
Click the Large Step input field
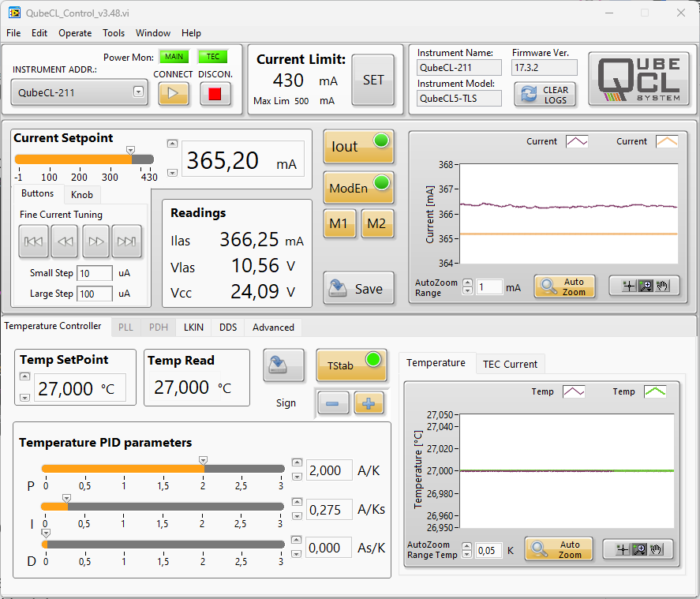94,294
